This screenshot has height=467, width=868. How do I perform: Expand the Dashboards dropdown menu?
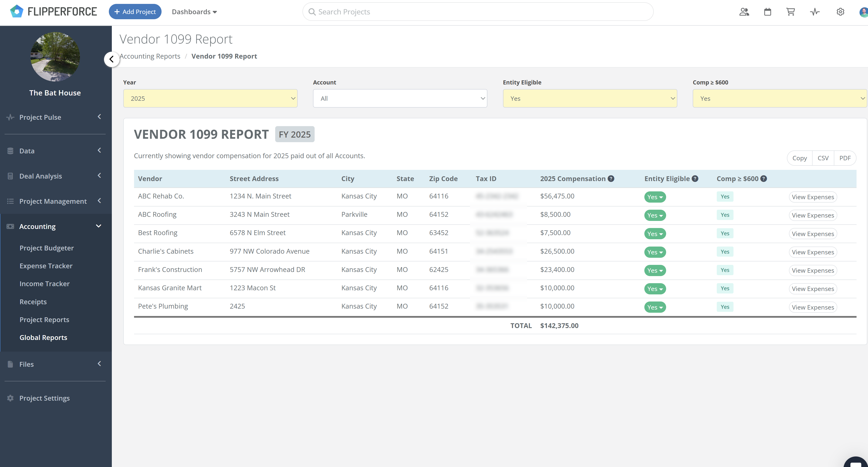[194, 12]
